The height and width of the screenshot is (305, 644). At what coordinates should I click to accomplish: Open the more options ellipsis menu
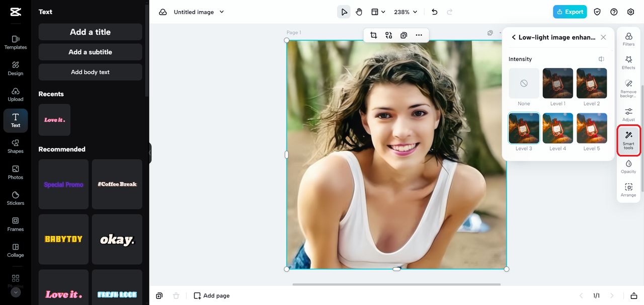(419, 35)
